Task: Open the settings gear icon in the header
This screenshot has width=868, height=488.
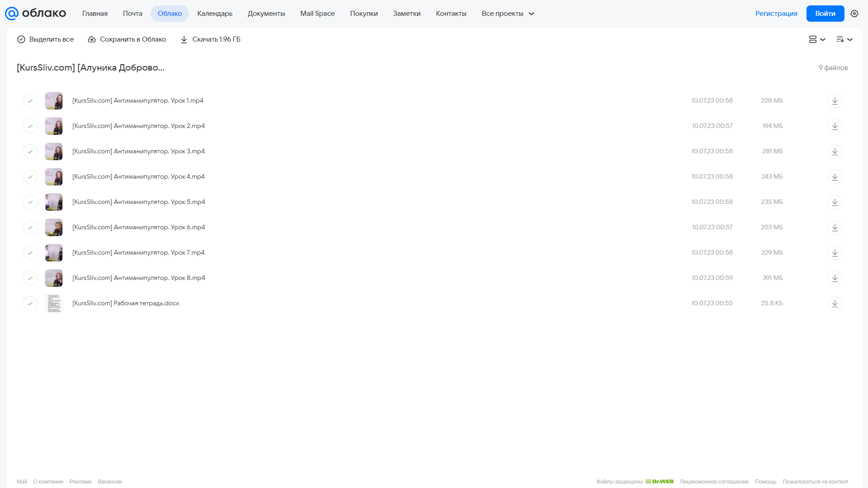Action: [x=854, y=14]
